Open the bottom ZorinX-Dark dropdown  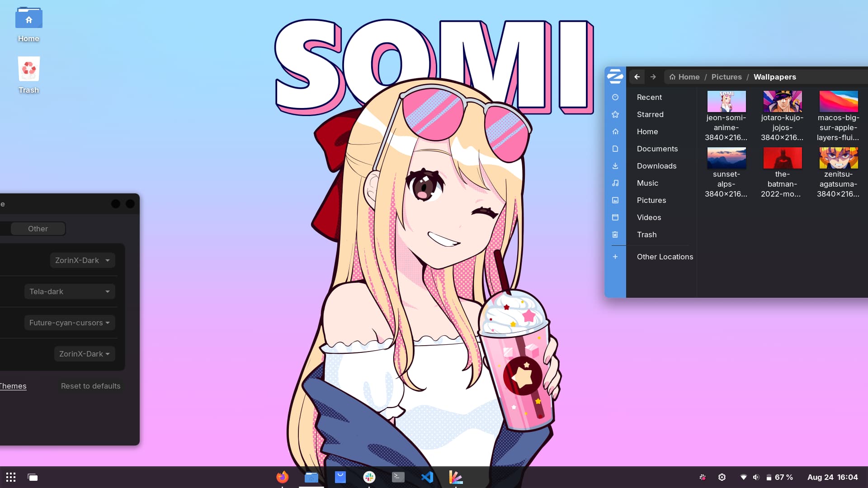85,354
